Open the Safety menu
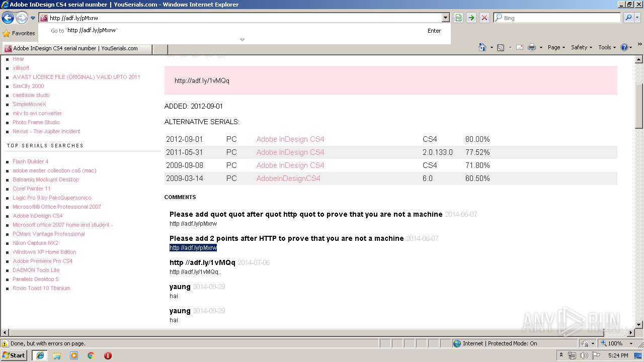This screenshot has height=362, width=644. point(582,47)
